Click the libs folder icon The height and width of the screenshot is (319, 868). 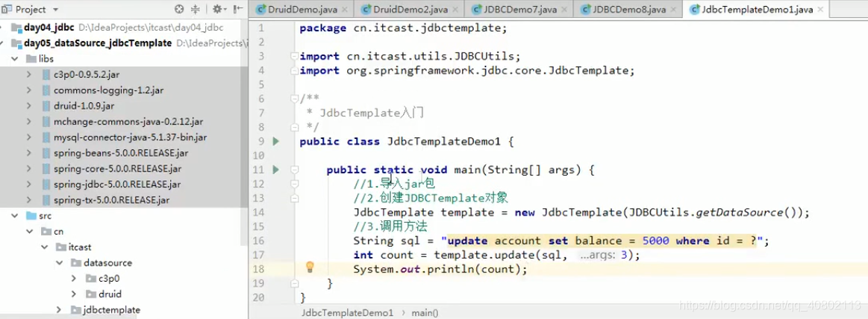tap(31, 59)
